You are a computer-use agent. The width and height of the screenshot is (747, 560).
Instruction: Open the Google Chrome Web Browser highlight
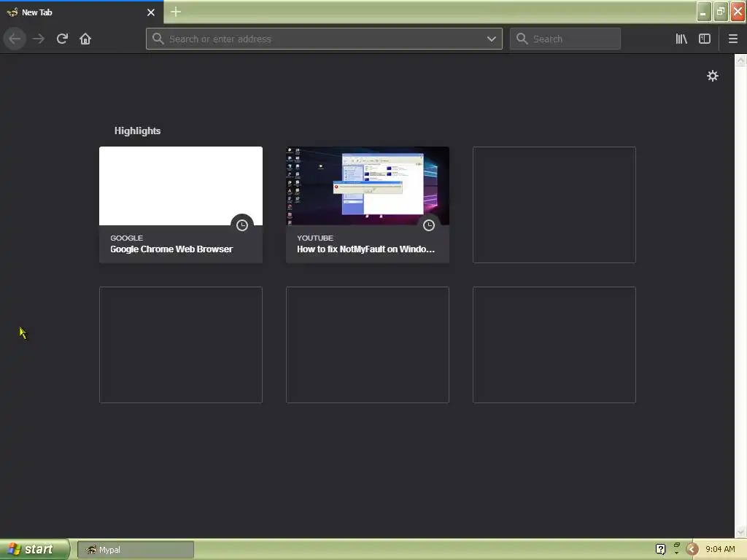[x=181, y=205]
